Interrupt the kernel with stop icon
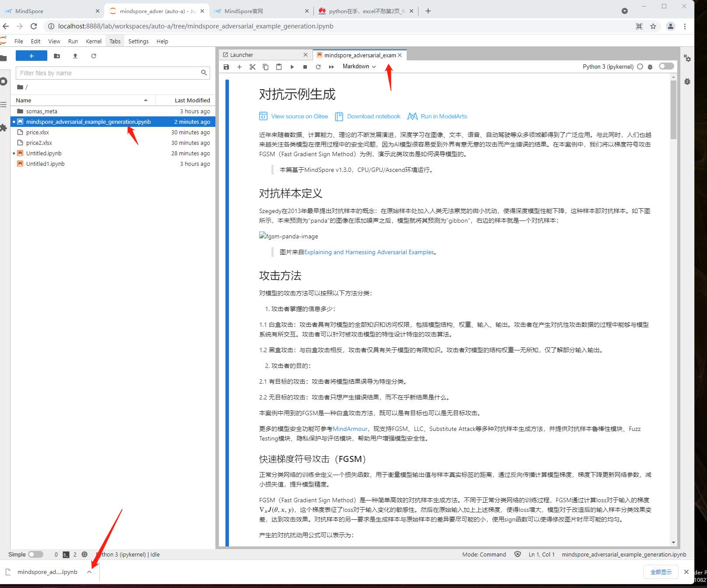 tap(305, 67)
